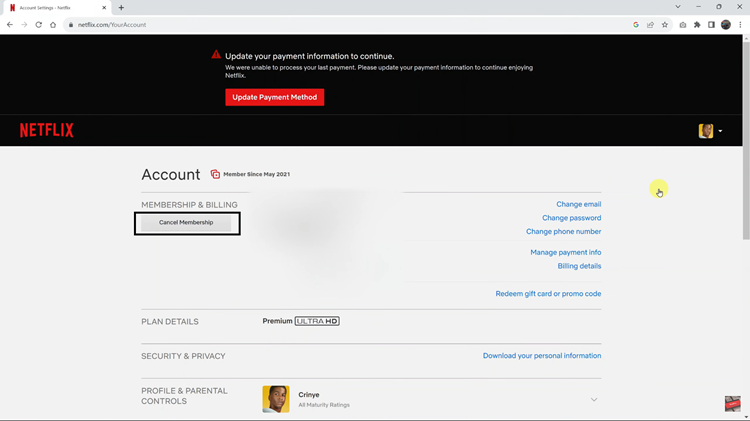
Task: Expand the Crinye profile chevron
Action: (594, 399)
